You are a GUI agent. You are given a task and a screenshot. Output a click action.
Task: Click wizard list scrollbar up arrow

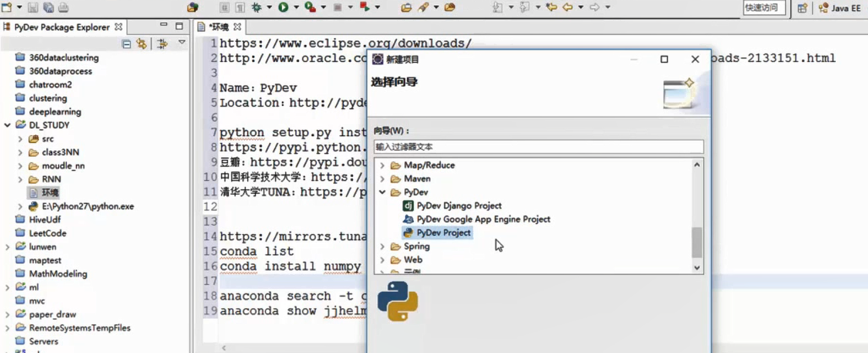[697, 165]
